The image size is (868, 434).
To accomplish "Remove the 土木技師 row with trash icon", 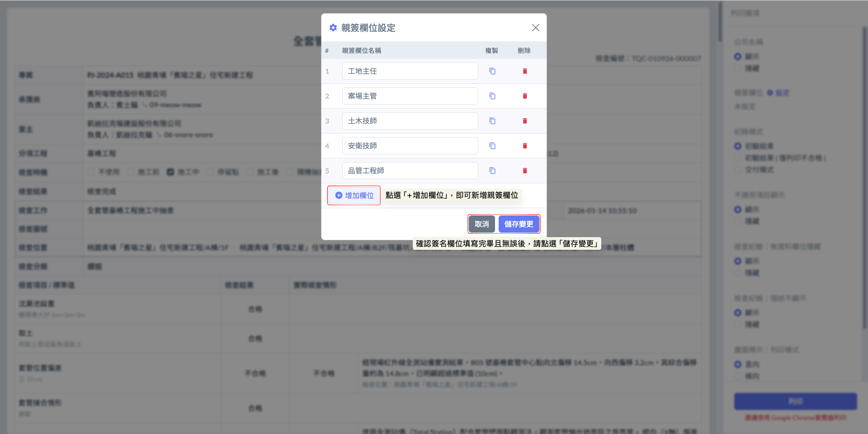I will point(525,121).
